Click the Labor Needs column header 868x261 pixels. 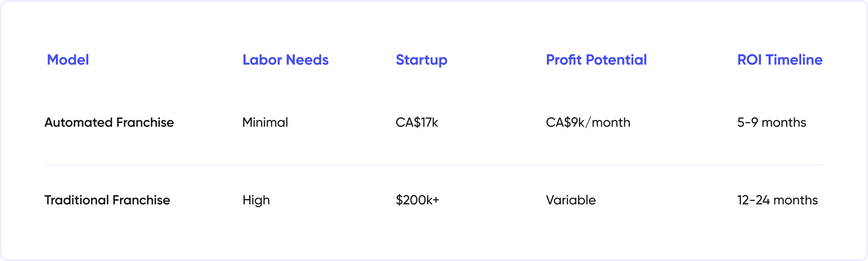pyautogui.click(x=285, y=60)
